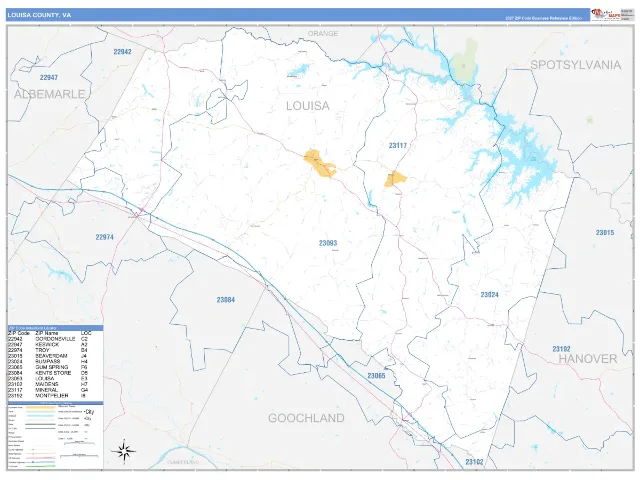Click the SPOTSYLVANIA county label
Screen dimensions: 640x480
coord(576,65)
